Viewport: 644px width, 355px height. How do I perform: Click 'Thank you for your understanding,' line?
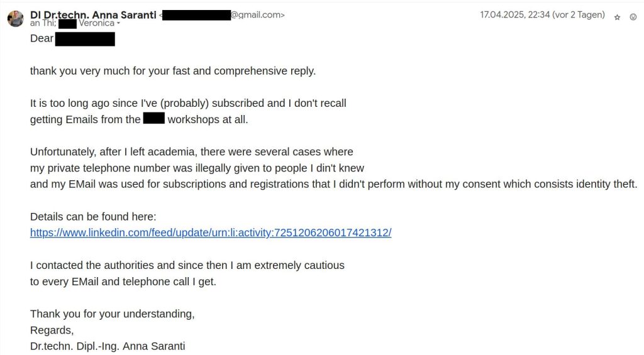tap(113, 314)
